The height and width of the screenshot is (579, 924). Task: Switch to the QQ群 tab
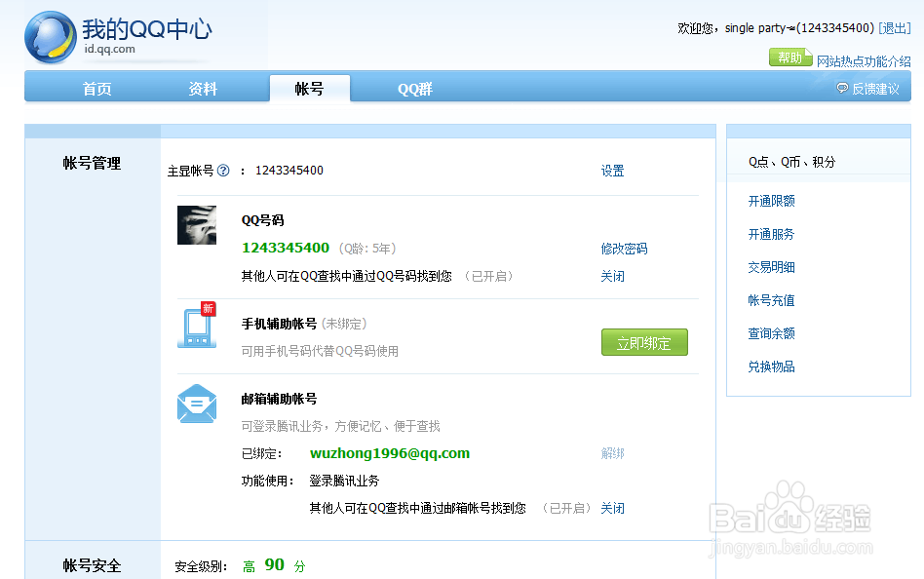[413, 88]
